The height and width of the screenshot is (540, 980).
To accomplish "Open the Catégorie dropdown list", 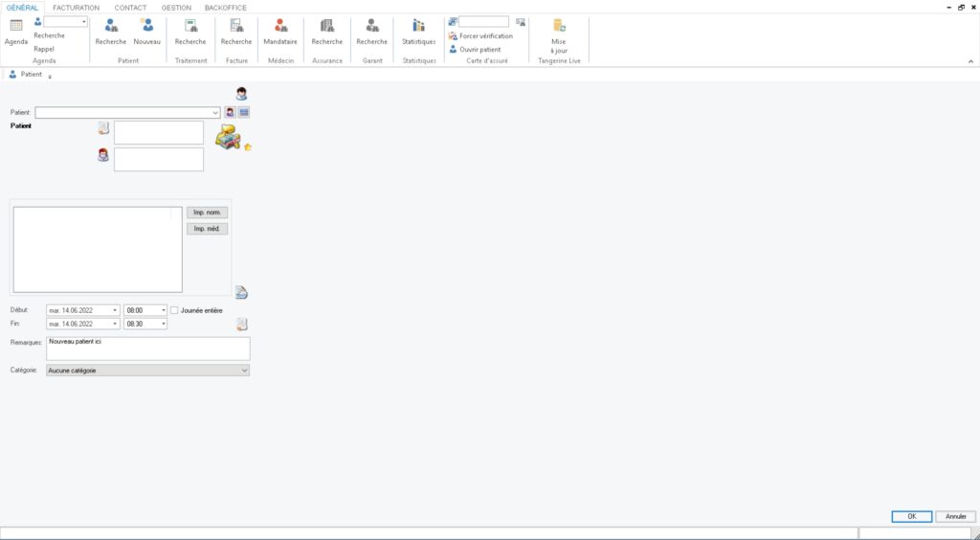I will [244, 370].
